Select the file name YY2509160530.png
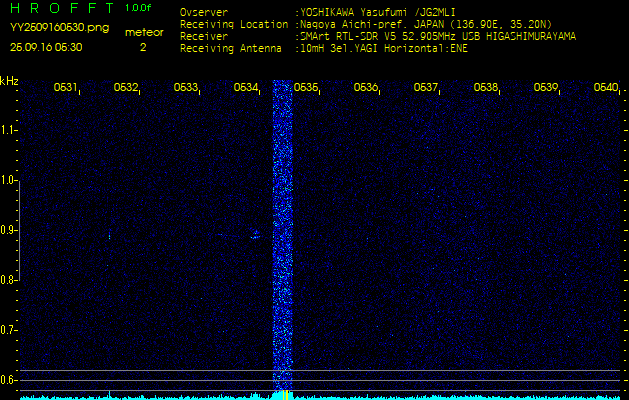The image size is (629, 400). (59, 28)
